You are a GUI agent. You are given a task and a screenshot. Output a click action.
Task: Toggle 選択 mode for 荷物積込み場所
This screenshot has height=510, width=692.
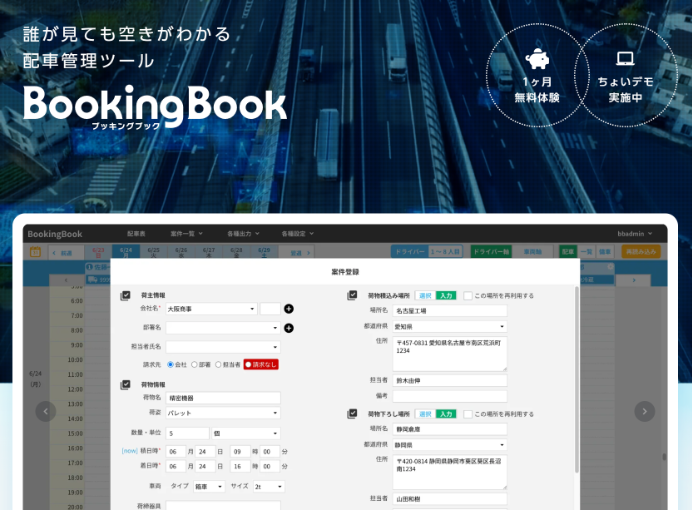(425, 296)
